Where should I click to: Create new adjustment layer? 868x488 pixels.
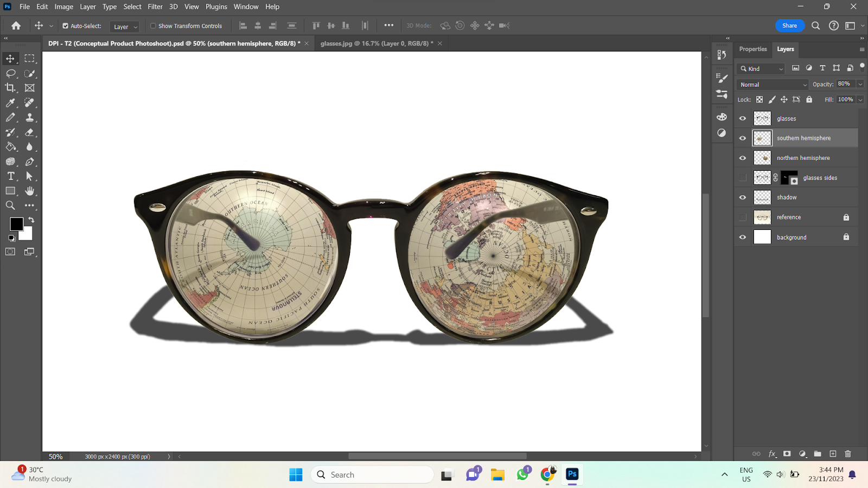(802, 454)
